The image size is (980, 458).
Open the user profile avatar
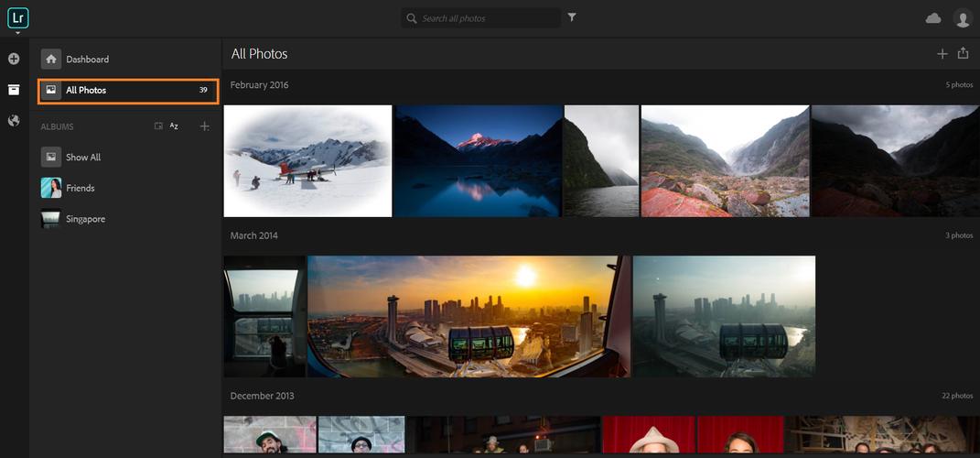tap(962, 18)
